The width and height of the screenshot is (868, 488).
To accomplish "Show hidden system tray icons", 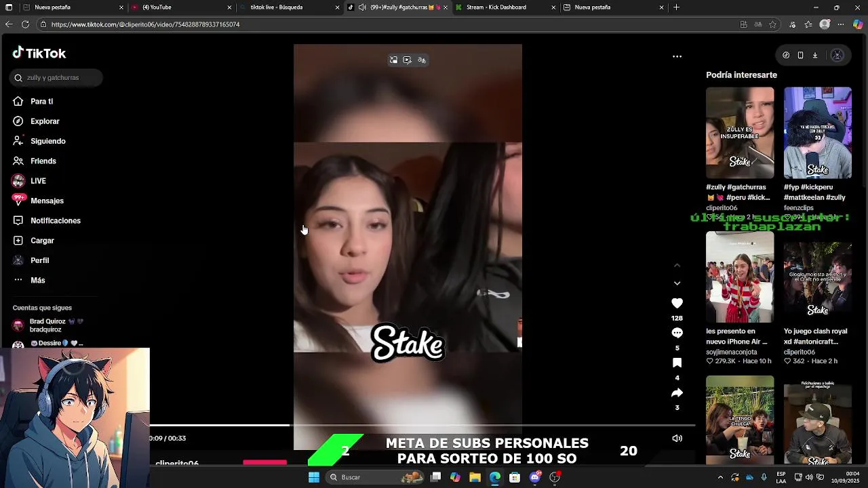I will tap(720, 477).
